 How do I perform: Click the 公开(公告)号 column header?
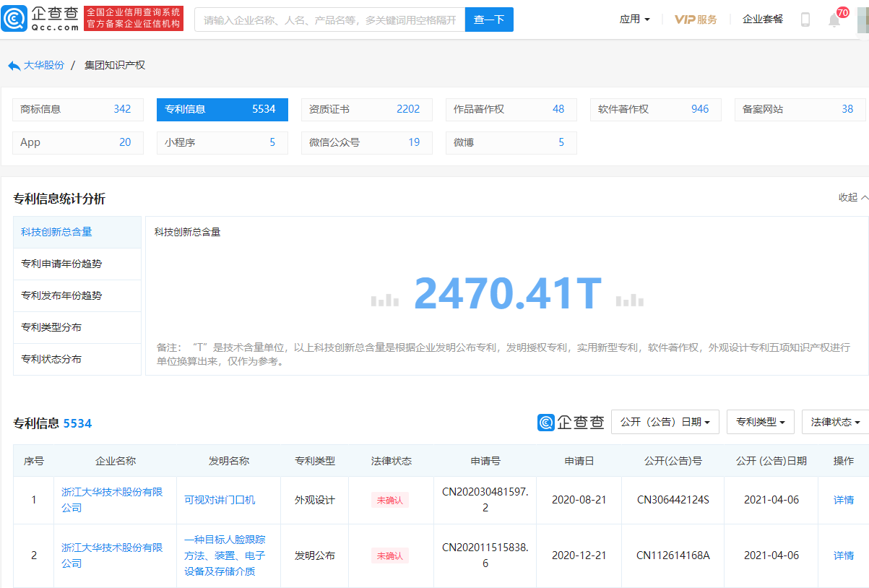[673, 461]
